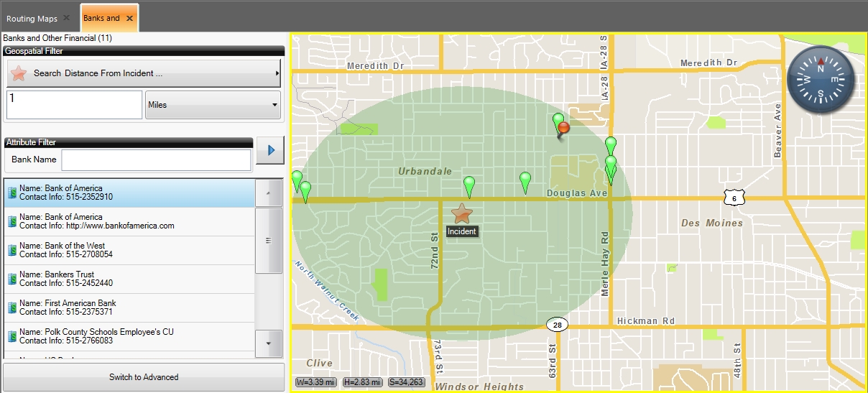Expand the Search Distance From Incident arrow
This screenshot has width=868, height=393.
pyautogui.click(x=277, y=73)
